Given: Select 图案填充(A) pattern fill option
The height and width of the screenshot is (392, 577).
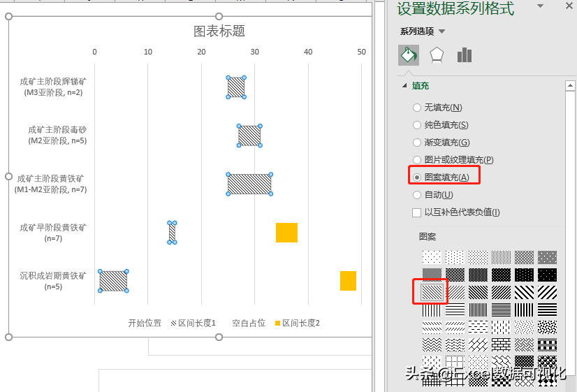Looking at the screenshot, I should coord(441,177).
